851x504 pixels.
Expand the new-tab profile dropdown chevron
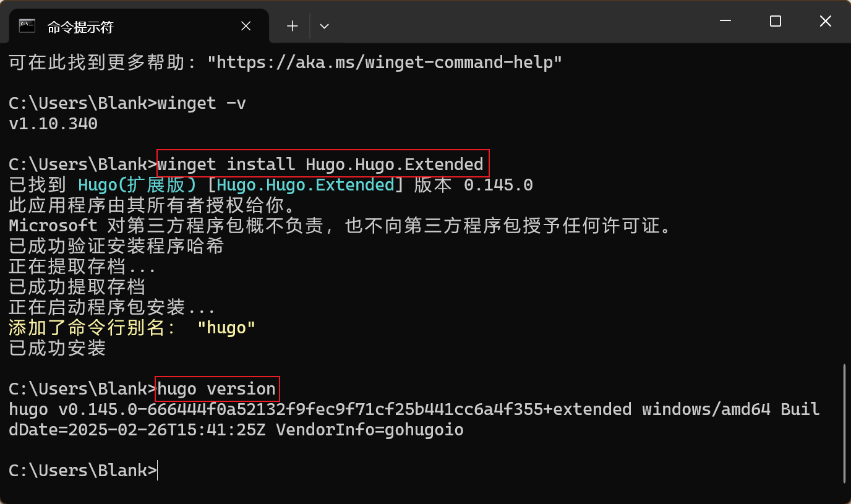324,26
